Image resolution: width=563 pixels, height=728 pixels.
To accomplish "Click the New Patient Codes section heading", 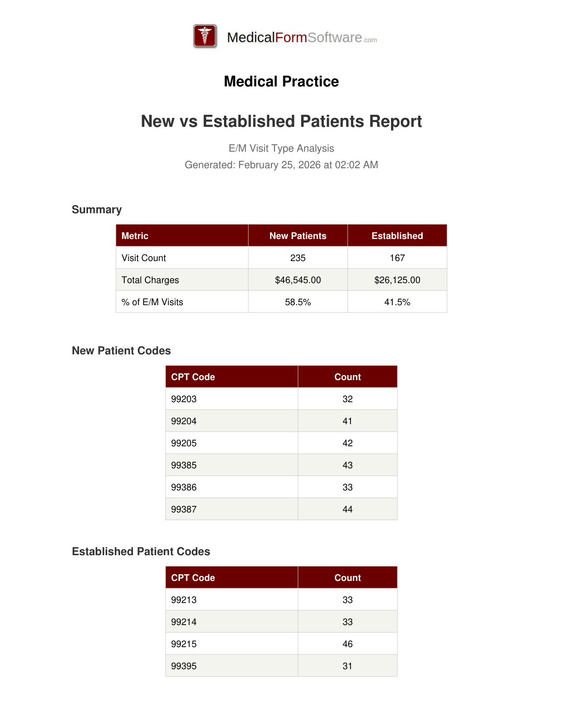I will [121, 351].
